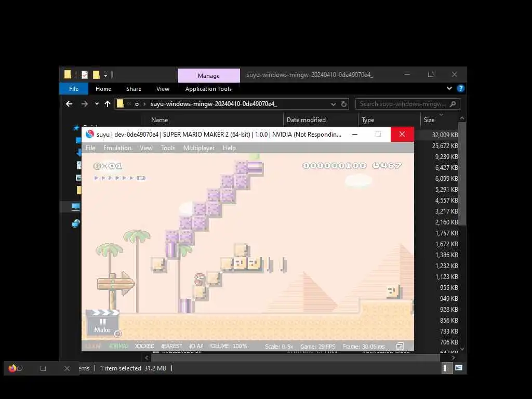The width and height of the screenshot is (532, 399).
Task: Click the 25,672 KB size cell
Action: point(445,146)
